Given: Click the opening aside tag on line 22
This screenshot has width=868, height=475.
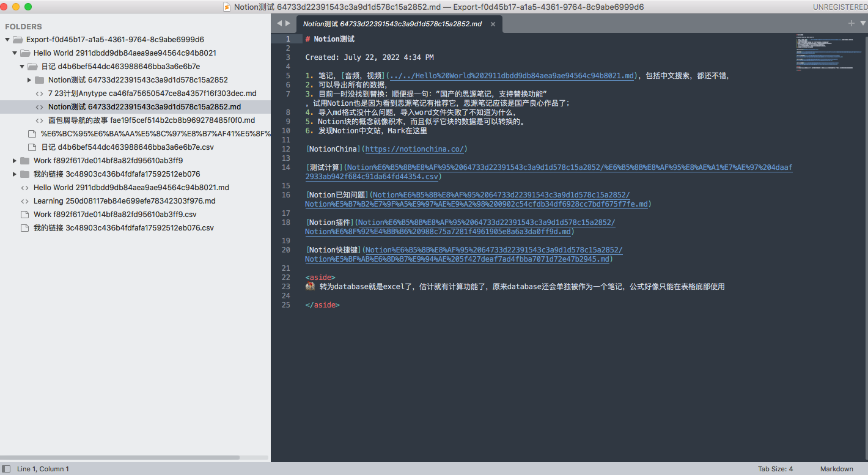Looking at the screenshot, I should tap(320, 278).
